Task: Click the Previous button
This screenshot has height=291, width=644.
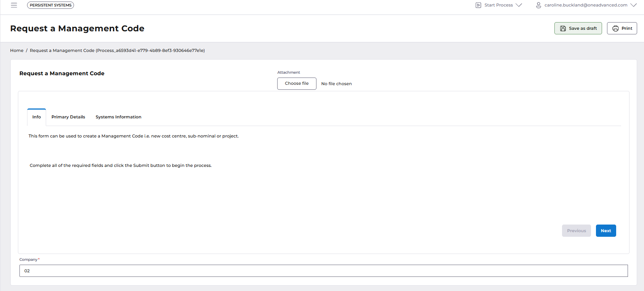Action: [576, 231]
